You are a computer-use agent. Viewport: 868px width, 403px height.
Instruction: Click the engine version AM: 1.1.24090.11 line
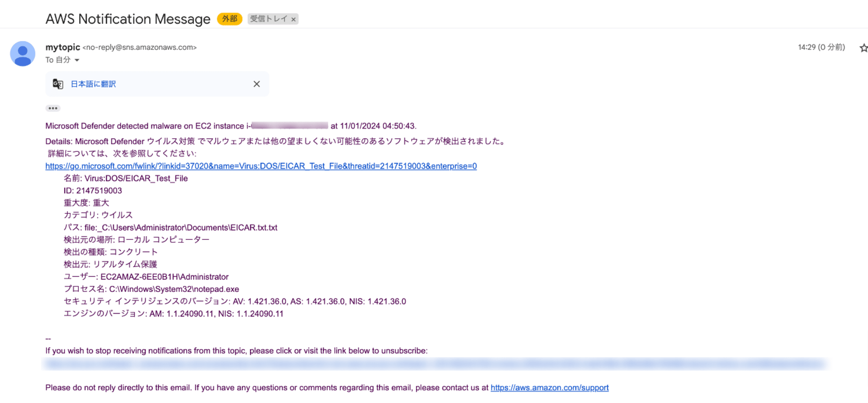coord(173,314)
